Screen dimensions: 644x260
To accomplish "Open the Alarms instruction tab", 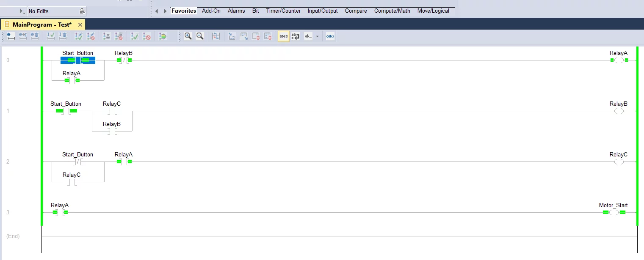I will (236, 11).
